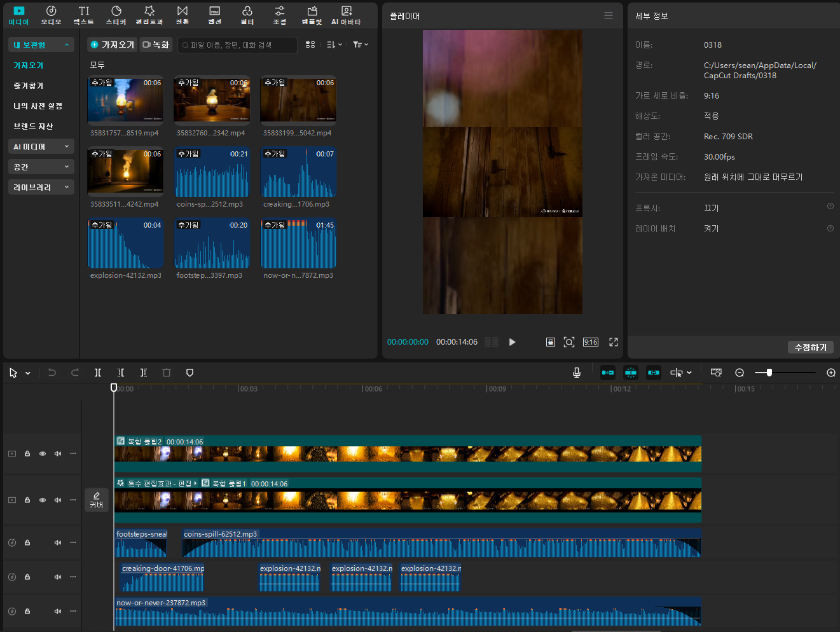Mute the creaking-door audio track
This screenshot has width=840, height=632.
(x=58, y=577)
